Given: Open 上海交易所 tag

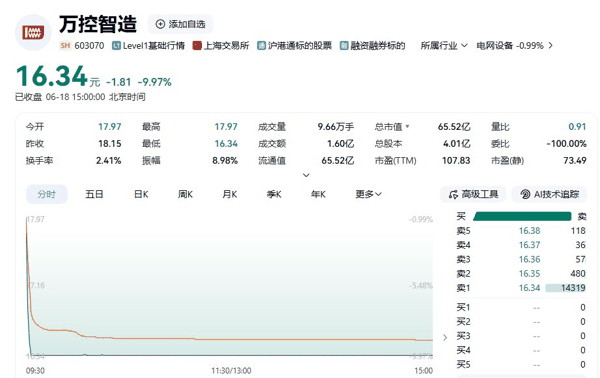Looking at the screenshot, I should click(221, 46).
